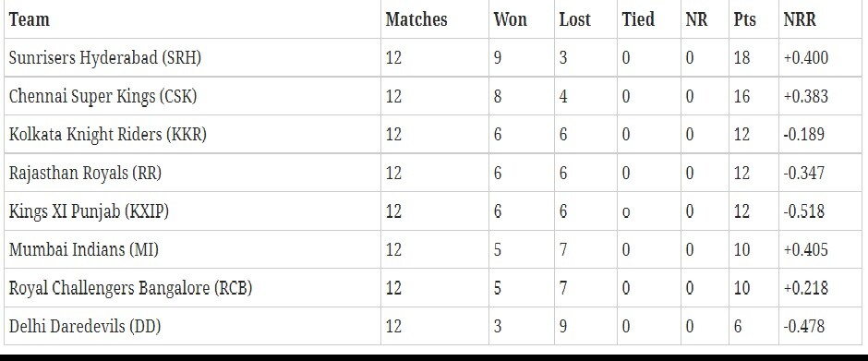The width and height of the screenshot is (868, 361).
Task: Click the Won column header
Action: point(510,19)
